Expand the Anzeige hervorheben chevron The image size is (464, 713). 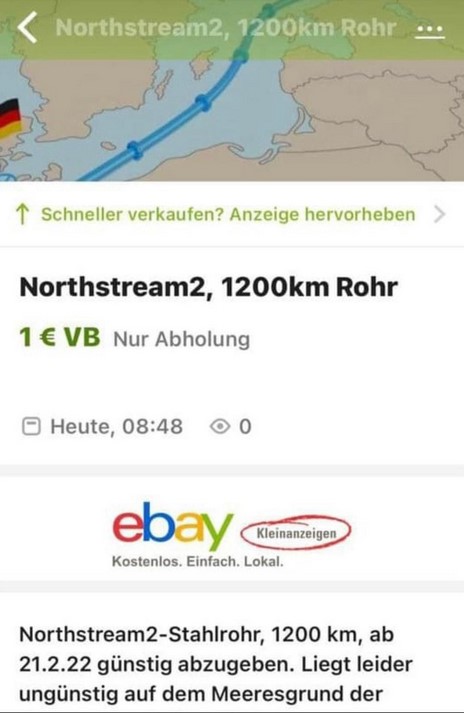[439, 214]
